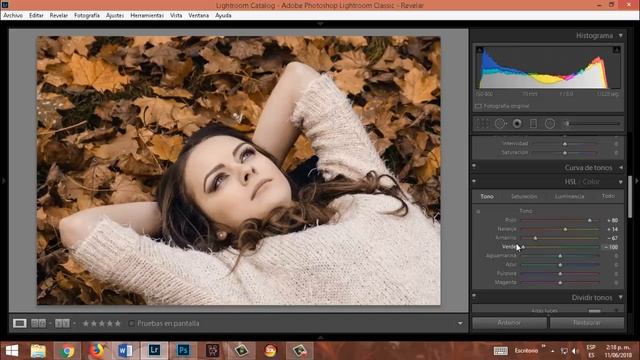
Task: Show the left panel group
Action: [x=3, y=180]
